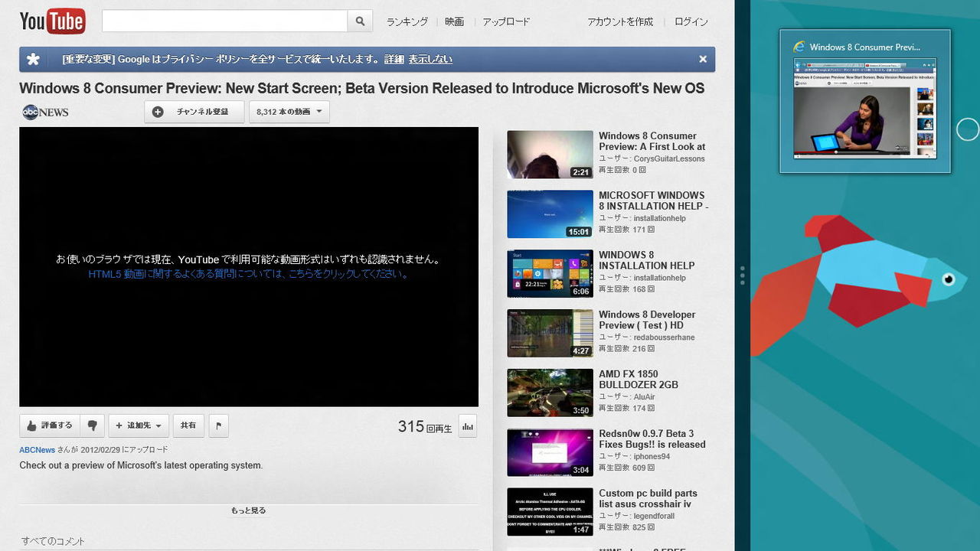The width and height of the screenshot is (980, 551).
Task: Show video statistics chart icon
Action: 468,426
